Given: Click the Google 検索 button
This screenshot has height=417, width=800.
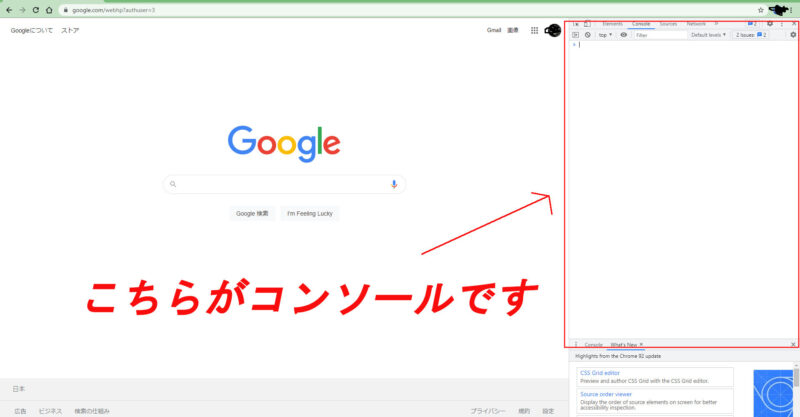Looking at the screenshot, I should point(252,213).
